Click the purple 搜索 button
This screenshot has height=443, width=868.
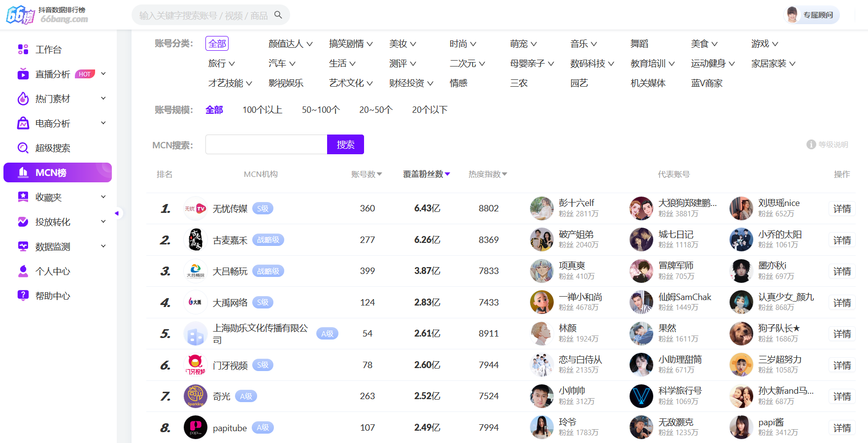(x=345, y=144)
